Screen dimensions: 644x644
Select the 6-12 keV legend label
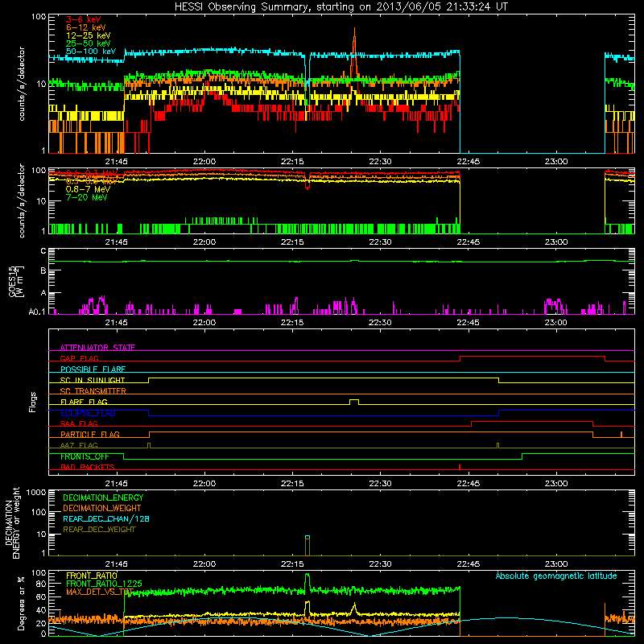[86, 27]
